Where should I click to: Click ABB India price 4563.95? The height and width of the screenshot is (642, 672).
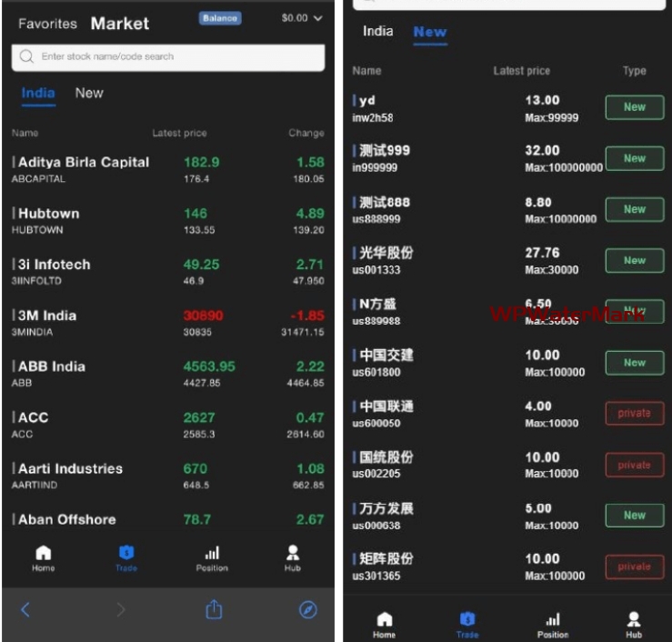209,366
